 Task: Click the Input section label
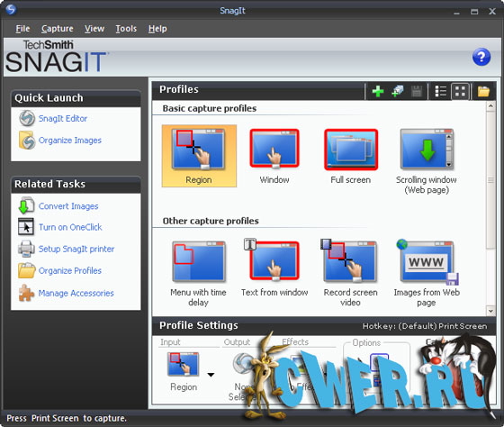pos(170,342)
